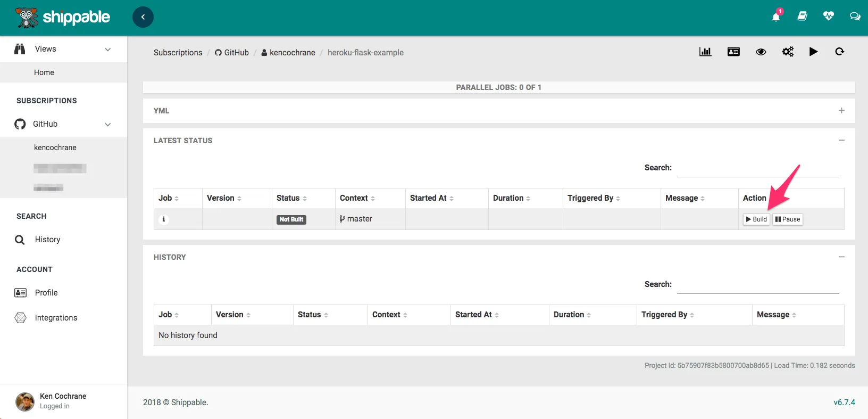The height and width of the screenshot is (419, 868).
Task: Click the GitHub breadcrumb link
Action: click(232, 53)
